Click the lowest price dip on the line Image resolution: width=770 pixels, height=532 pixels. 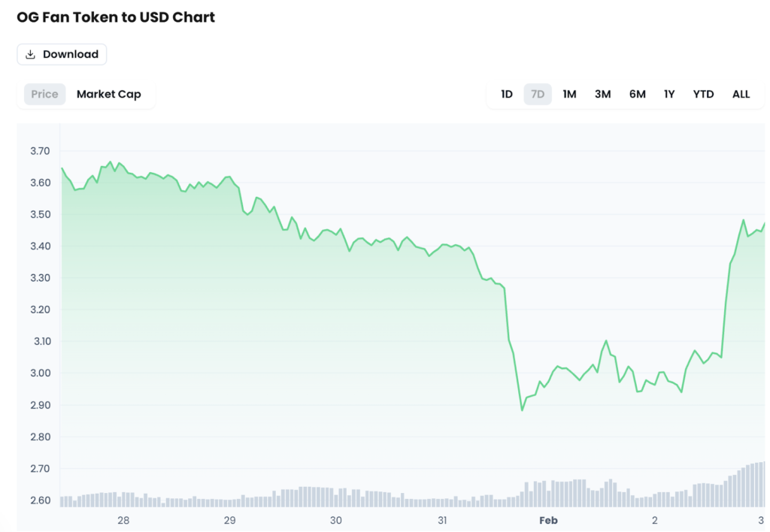click(x=522, y=410)
